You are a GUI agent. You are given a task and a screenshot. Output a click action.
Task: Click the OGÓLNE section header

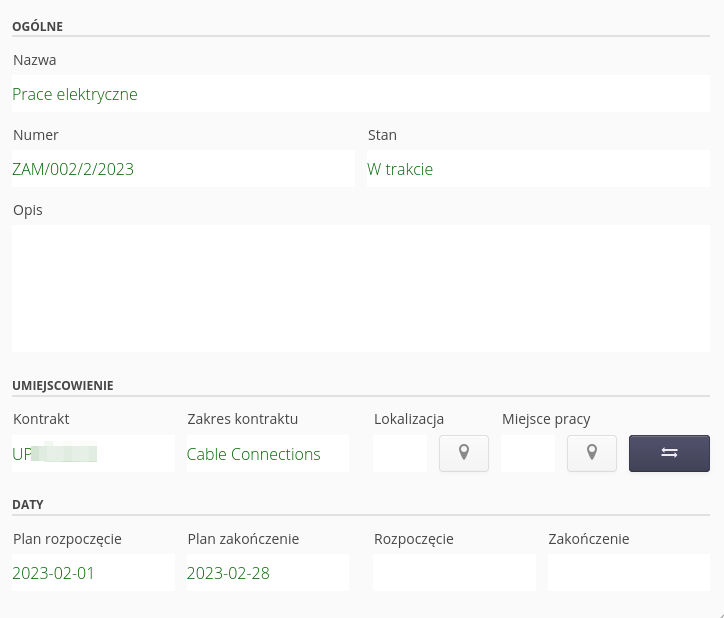coord(38,26)
